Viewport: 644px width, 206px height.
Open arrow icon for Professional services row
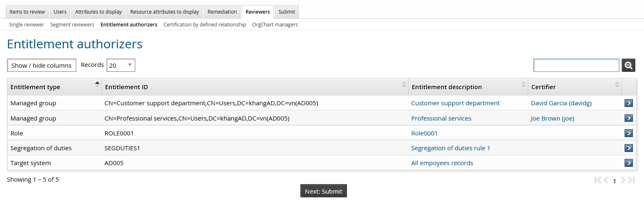pyautogui.click(x=628, y=118)
